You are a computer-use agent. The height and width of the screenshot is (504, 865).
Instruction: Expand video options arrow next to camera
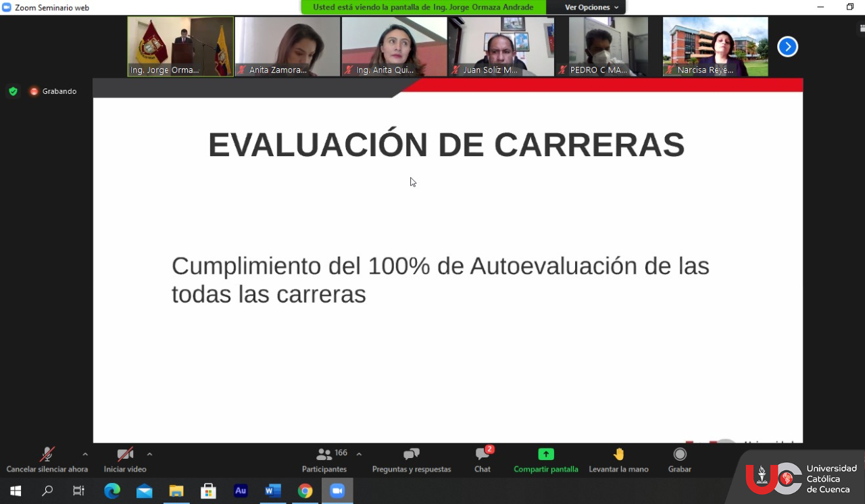(x=149, y=454)
